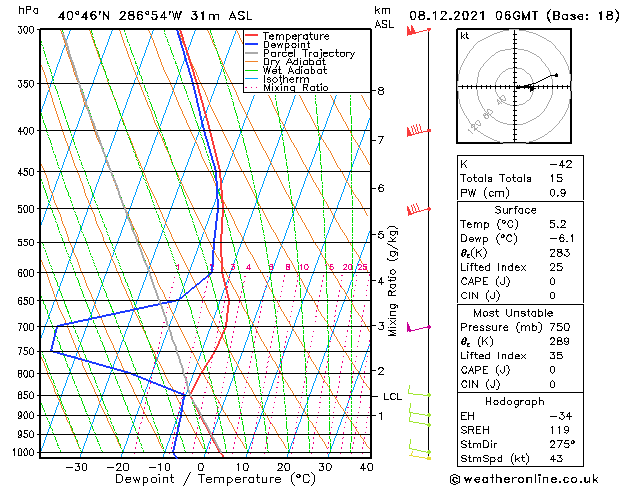Click the EH value -34
Viewport: 629px width, 486px height.
click(x=561, y=416)
